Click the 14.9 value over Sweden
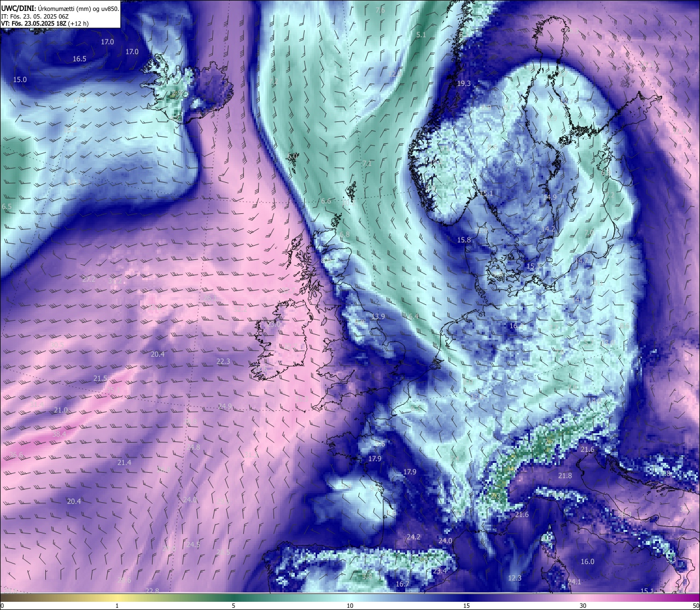 tap(550, 197)
